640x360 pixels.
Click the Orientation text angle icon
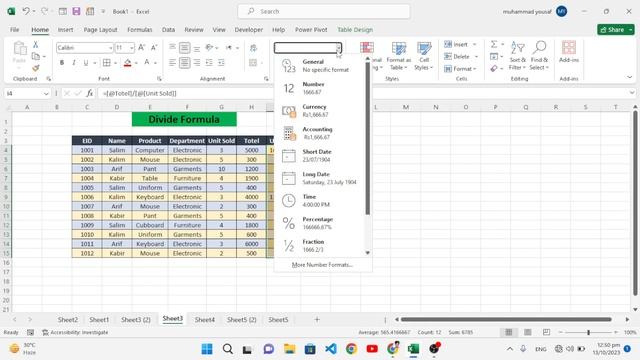(209, 48)
